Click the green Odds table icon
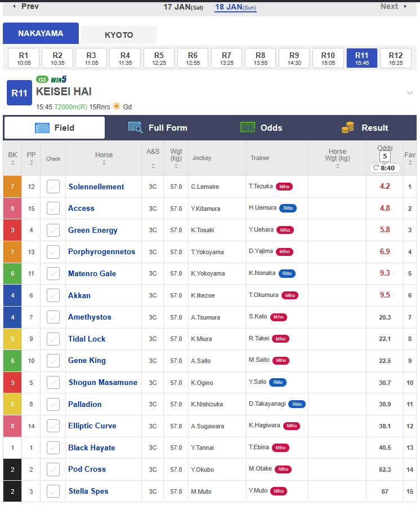Screen dimensions: 420x505 pyautogui.click(x=248, y=127)
